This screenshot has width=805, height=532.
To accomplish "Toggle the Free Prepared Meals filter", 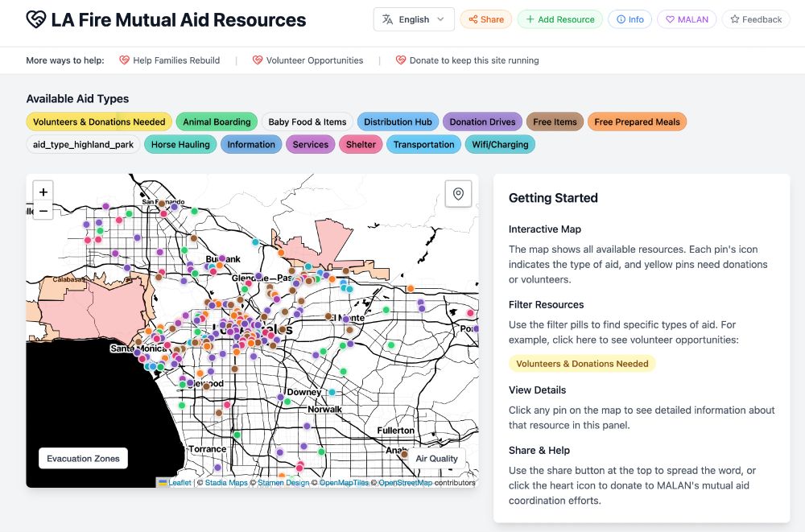I will click(637, 122).
